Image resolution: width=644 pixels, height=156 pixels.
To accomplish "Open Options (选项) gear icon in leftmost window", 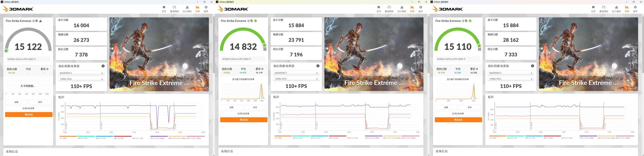I will tap(206, 9).
